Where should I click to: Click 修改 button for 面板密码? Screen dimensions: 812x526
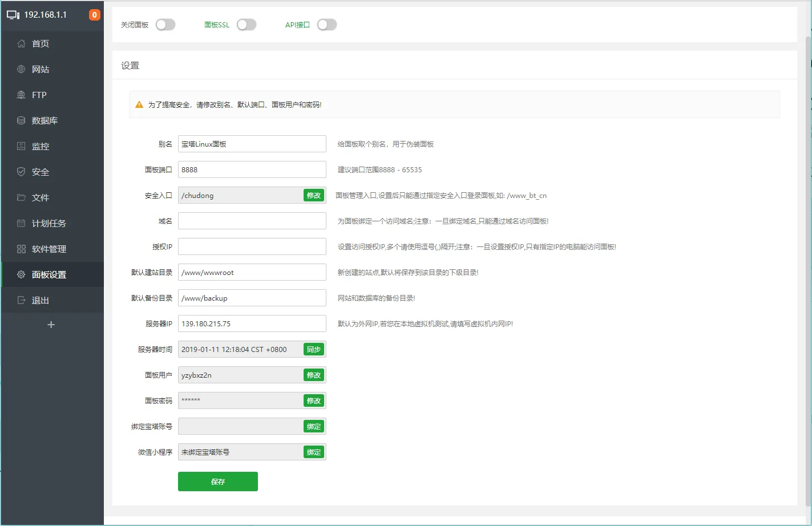(314, 400)
